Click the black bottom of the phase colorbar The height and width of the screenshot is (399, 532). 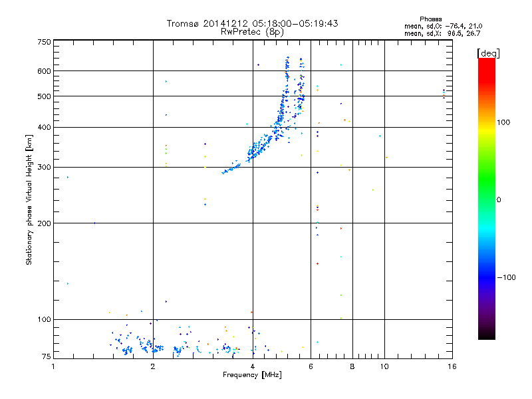click(x=487, y=334)
